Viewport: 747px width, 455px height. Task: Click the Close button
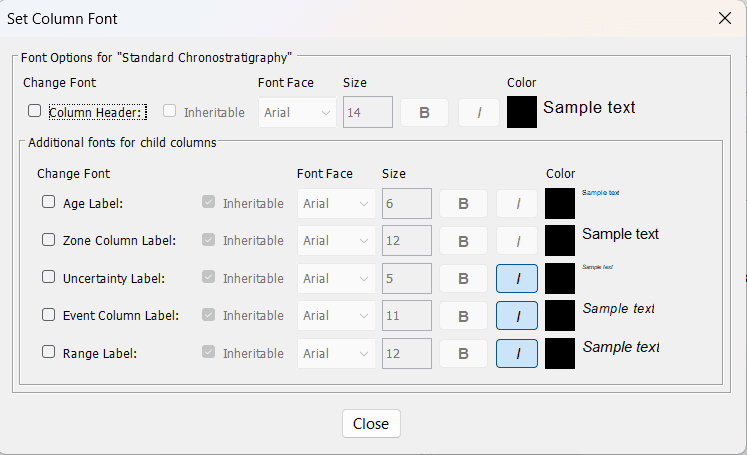pyautogui.click(x=371, y=423)
